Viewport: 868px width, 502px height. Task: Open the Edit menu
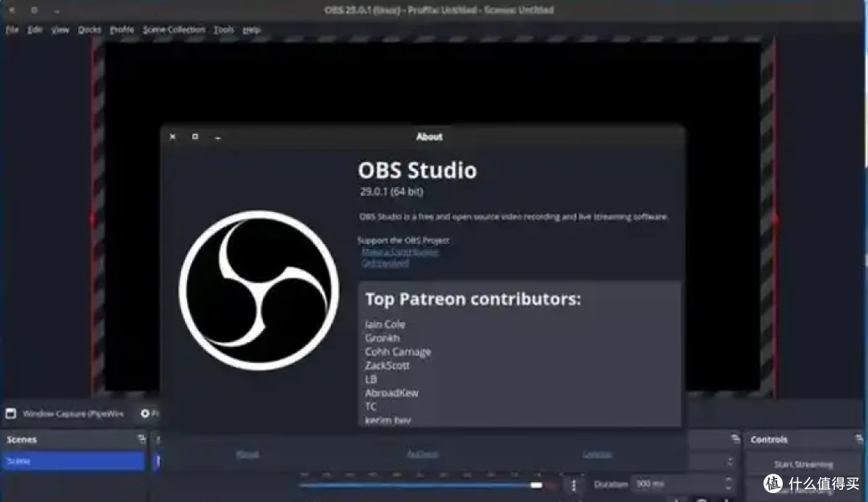point(35,30)
